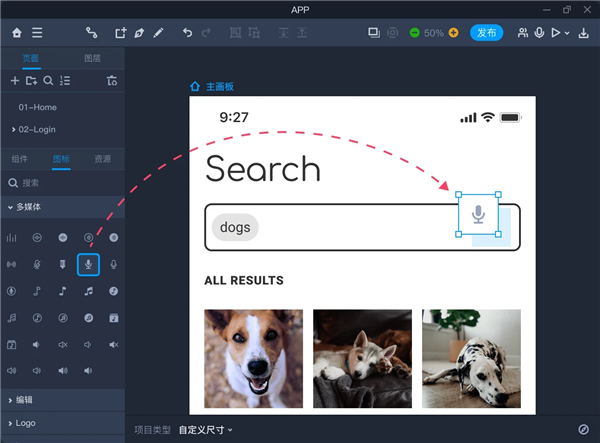Select the dalmatian dog thumbnail
This screenshot has width=600, height=443.
[471, 359]
